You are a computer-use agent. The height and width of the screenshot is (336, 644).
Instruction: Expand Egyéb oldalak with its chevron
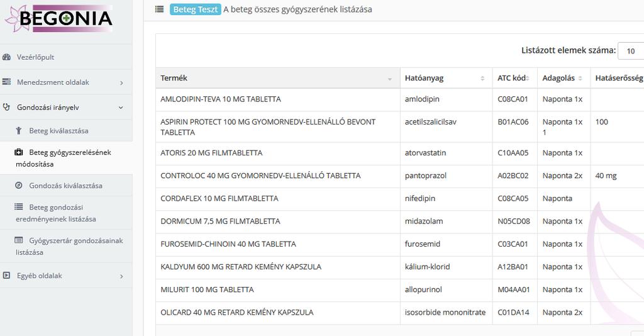click(121, 276)
